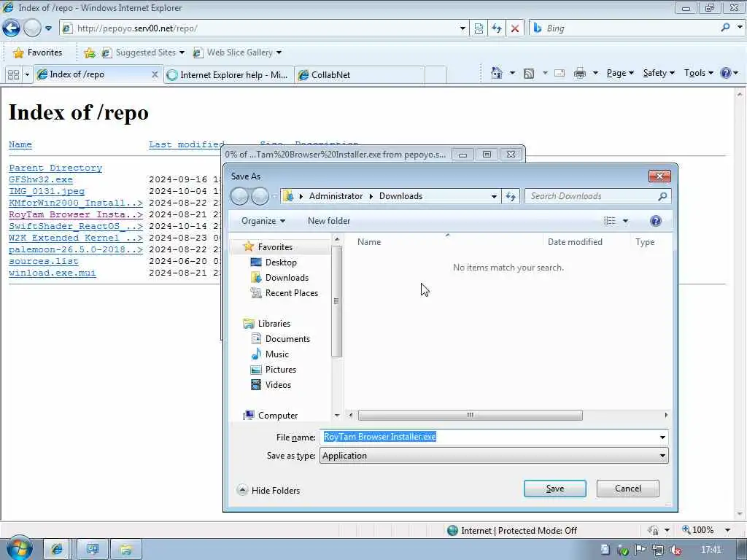Click refresh icon in Save As path bar
The width and height of the screenshot is (747, 560).
click(x=511, y=196)
